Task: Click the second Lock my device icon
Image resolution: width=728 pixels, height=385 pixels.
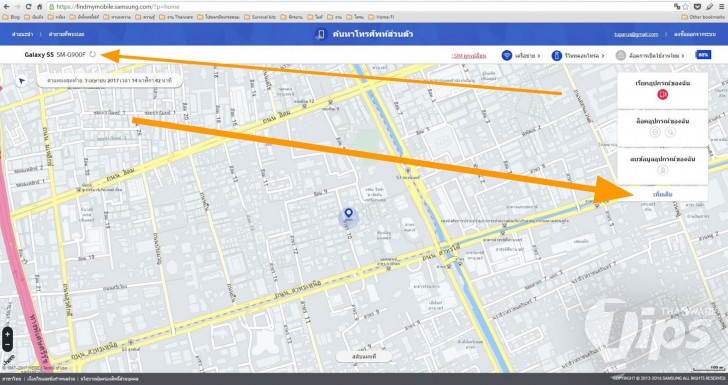Action: point(670,132)
